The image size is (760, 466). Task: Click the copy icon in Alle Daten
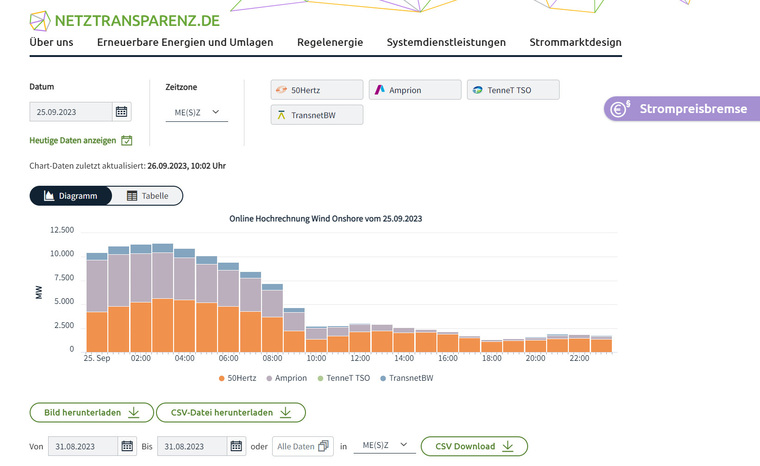323,446
